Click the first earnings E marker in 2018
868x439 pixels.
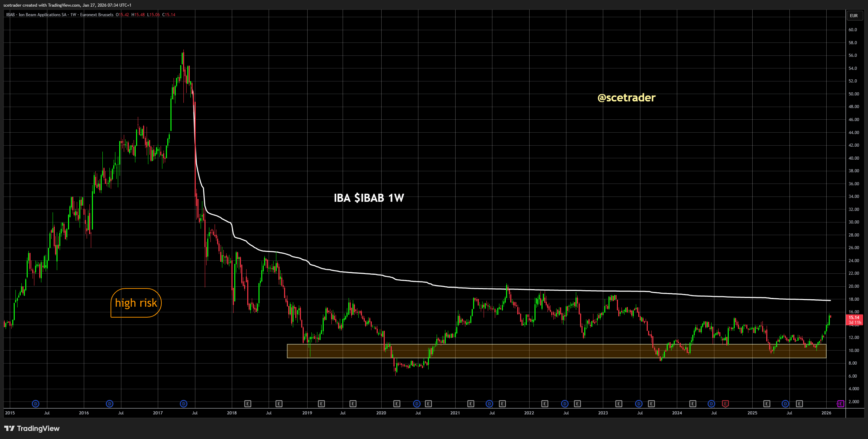248,404
